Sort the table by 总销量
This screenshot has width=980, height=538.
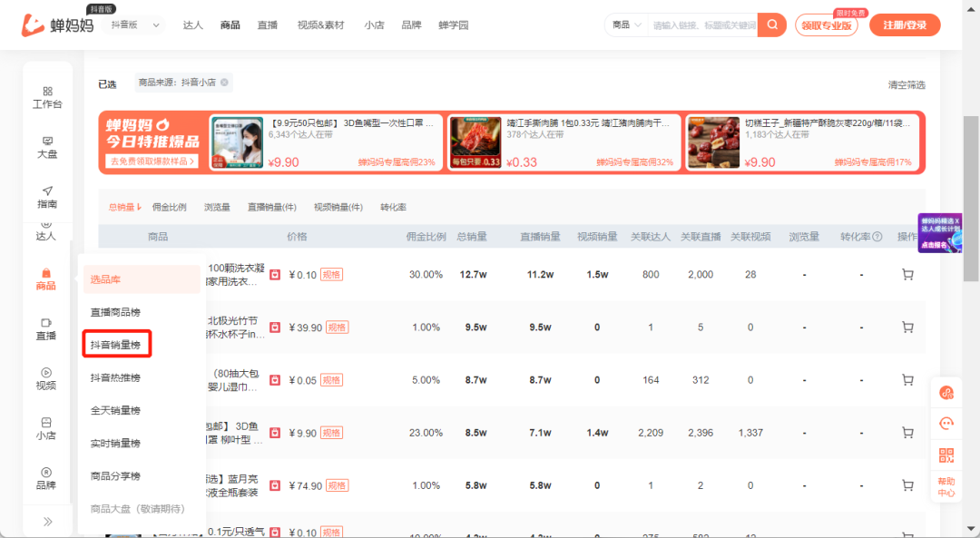(x=125, y=208)
